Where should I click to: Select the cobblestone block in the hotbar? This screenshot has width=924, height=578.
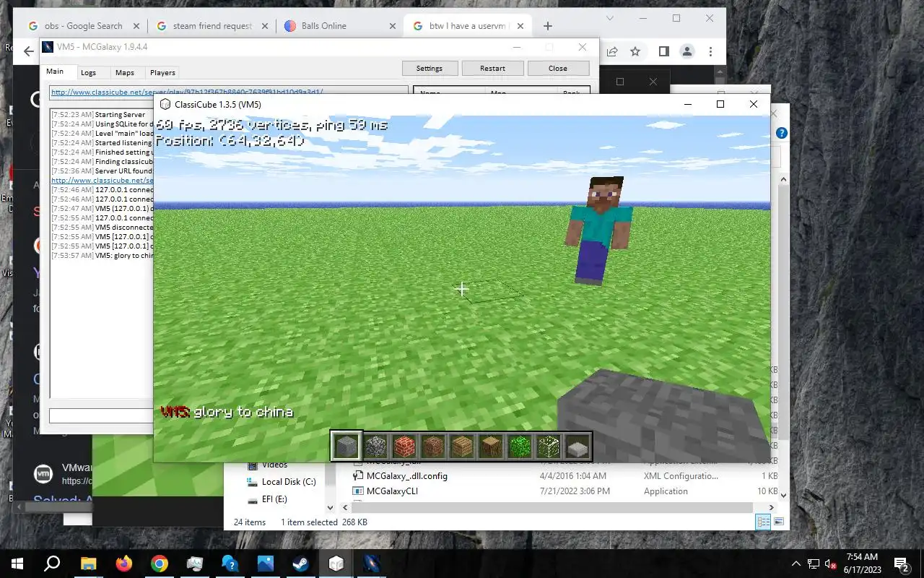tap(375, 446)
